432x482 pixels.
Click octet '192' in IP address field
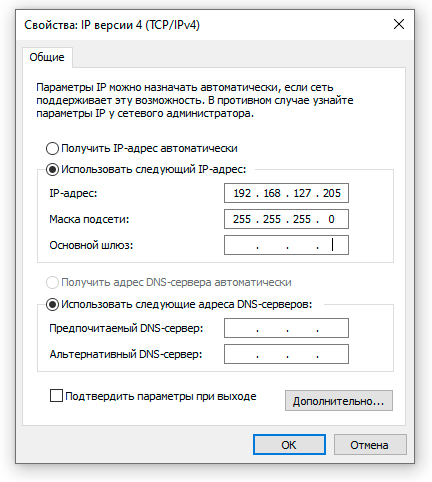pyautogui.click(x=242, y=193)
